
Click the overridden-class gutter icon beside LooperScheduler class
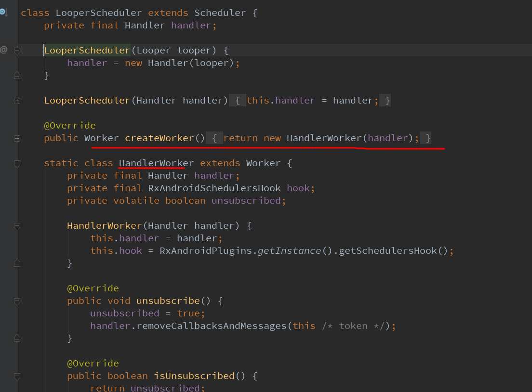tap(4, 12)
